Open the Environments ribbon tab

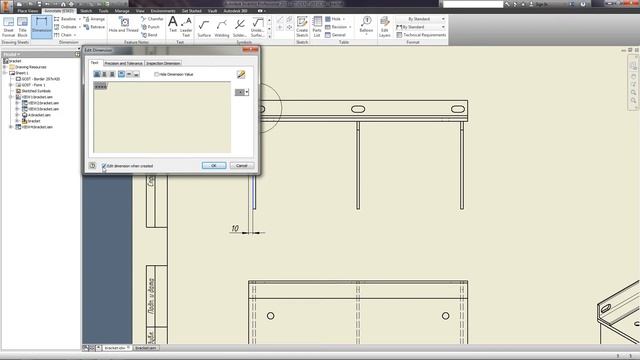click(x=163, y=11)
